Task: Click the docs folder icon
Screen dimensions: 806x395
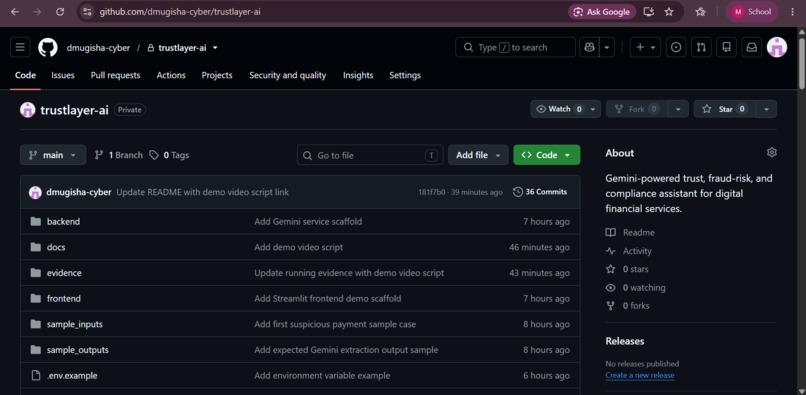Action: (x=35, y=247)
